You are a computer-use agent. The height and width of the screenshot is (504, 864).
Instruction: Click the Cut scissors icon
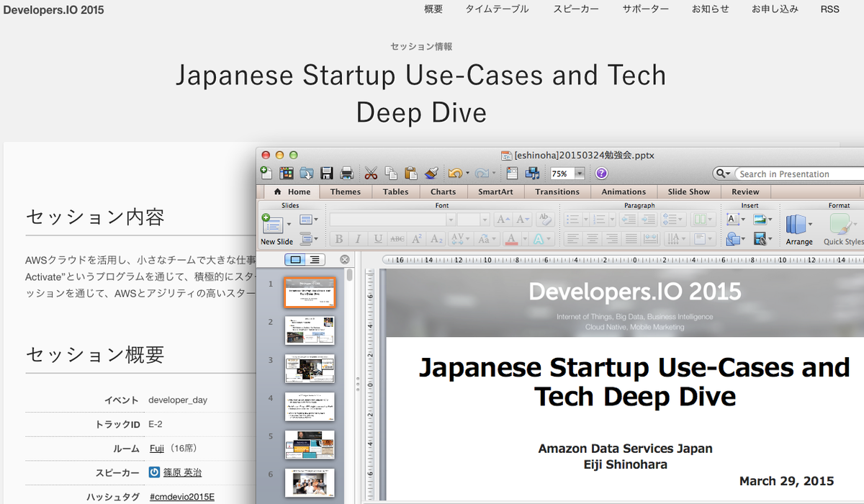pyautogui.click(x=371, y=173)
